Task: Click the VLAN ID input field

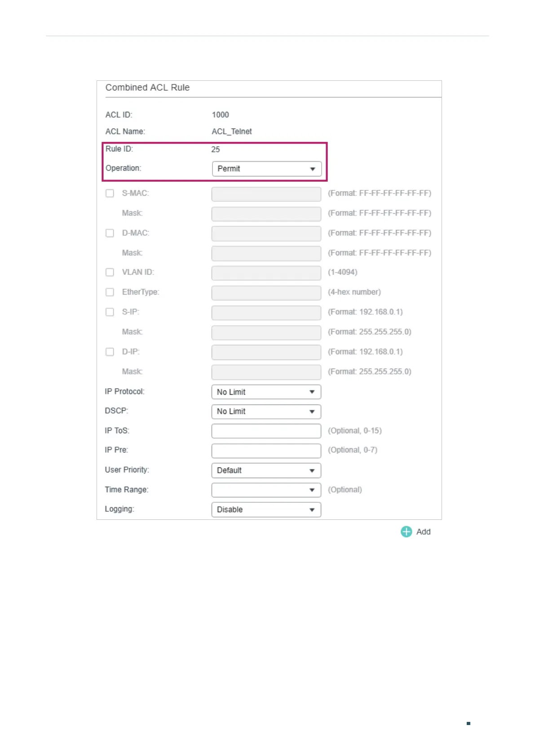Action: pos(266,273)
